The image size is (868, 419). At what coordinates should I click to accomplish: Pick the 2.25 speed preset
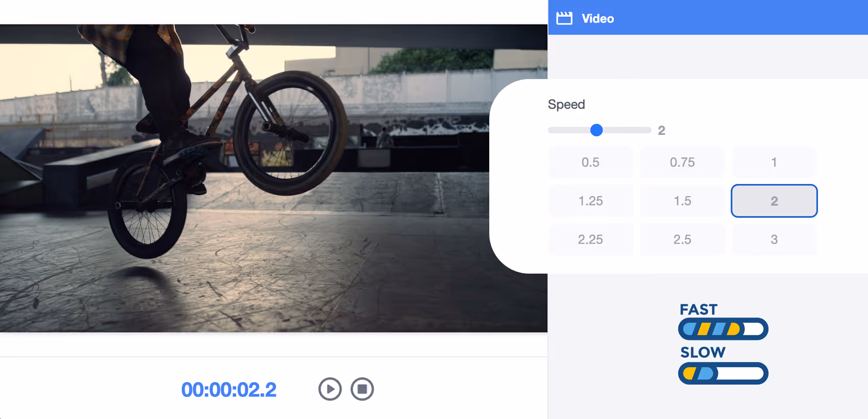tap(590, 240)
